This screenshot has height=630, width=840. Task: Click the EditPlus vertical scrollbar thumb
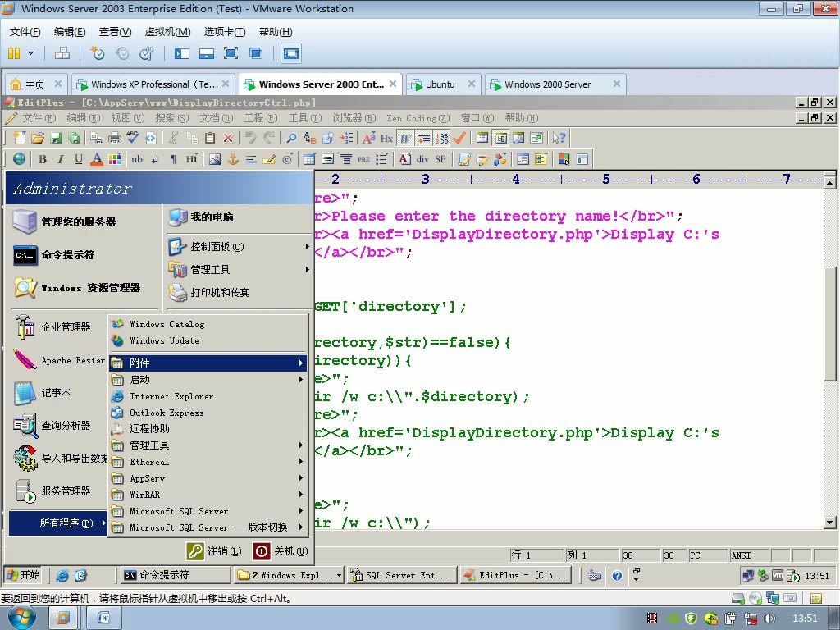point(829,322)
